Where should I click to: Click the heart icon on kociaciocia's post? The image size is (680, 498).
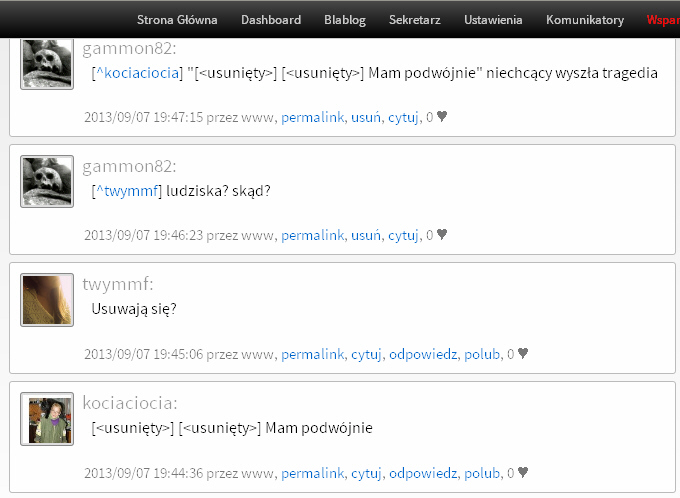[523, 472]
